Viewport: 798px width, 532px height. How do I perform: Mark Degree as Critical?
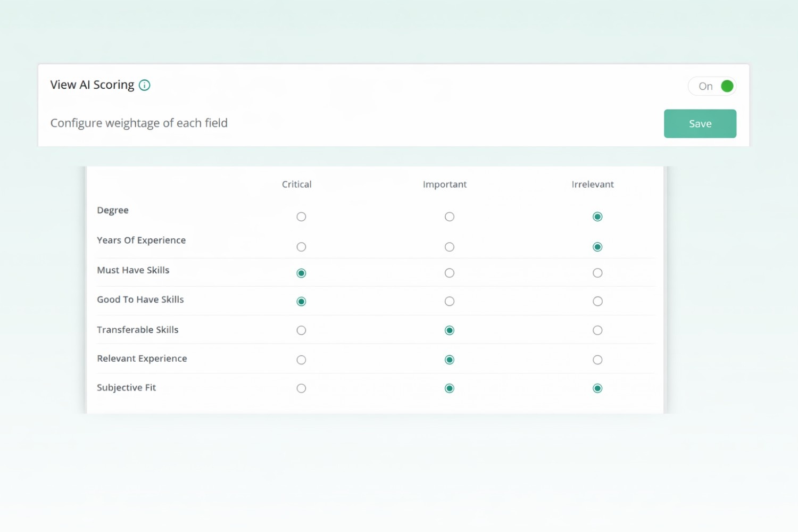click(x=301, y=217)
